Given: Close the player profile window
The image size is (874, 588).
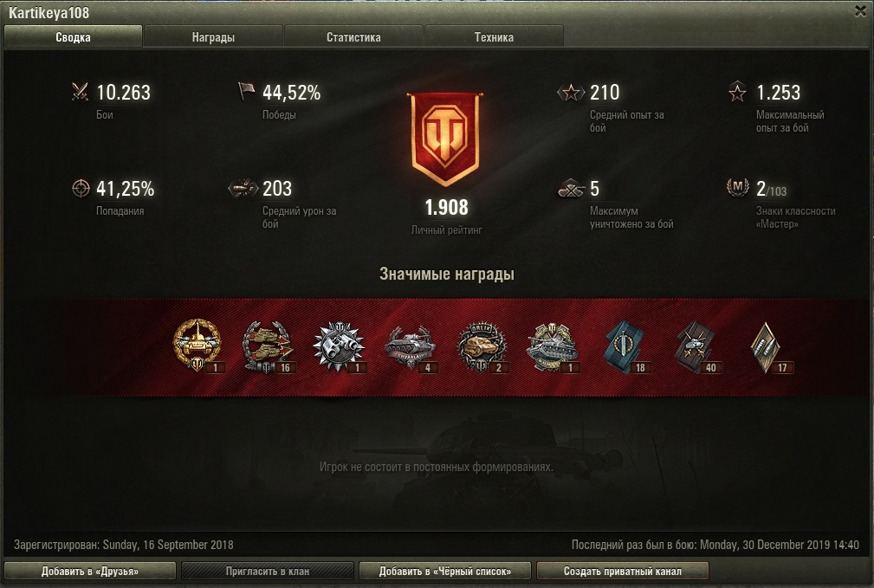Looking at the screenshot, I should pos(860,10).
